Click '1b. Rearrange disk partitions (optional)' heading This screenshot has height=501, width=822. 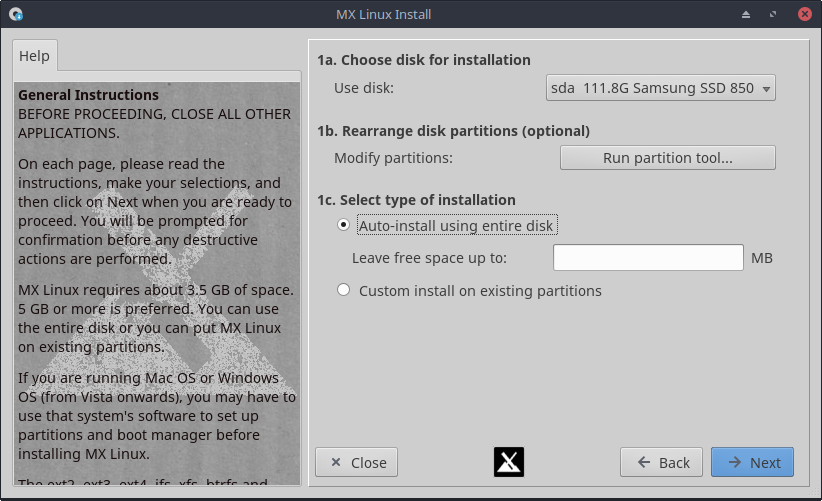(x=453, y=131)
